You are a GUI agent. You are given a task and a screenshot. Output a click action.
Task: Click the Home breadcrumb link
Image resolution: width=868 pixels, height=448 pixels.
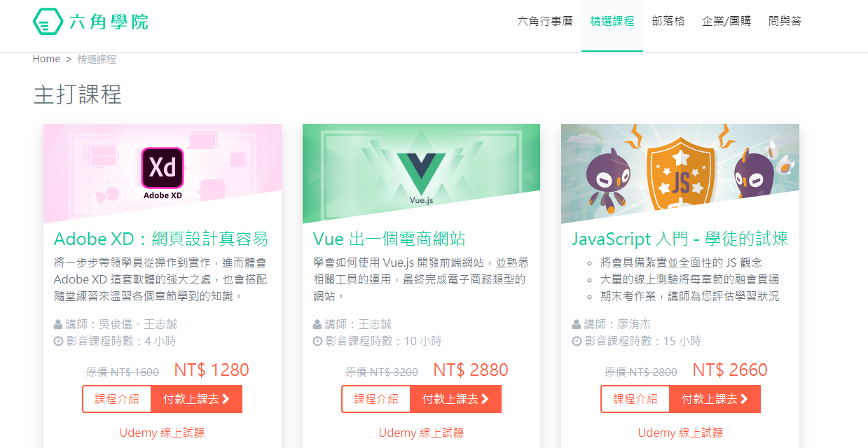46,59
